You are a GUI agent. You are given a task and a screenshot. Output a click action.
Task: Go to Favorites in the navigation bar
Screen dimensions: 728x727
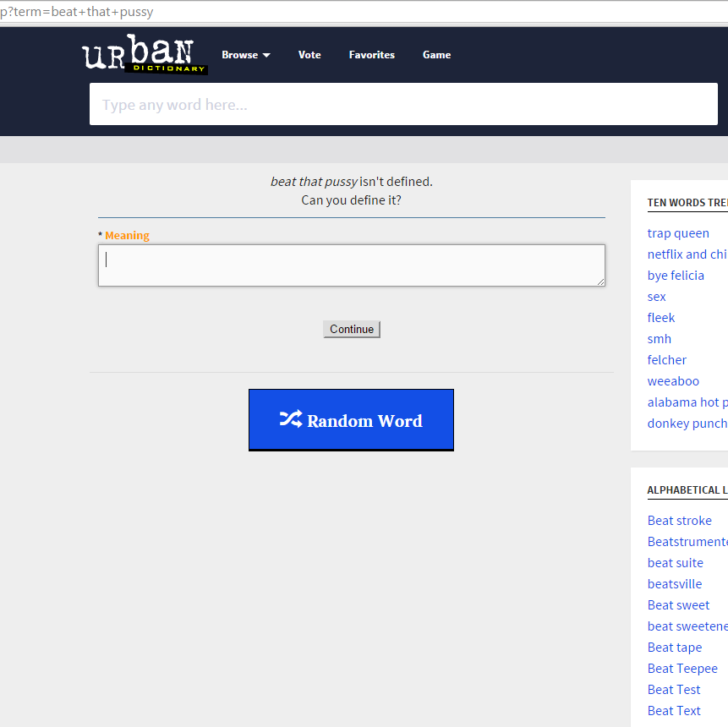pyautogui.click(x=372, y=55)
